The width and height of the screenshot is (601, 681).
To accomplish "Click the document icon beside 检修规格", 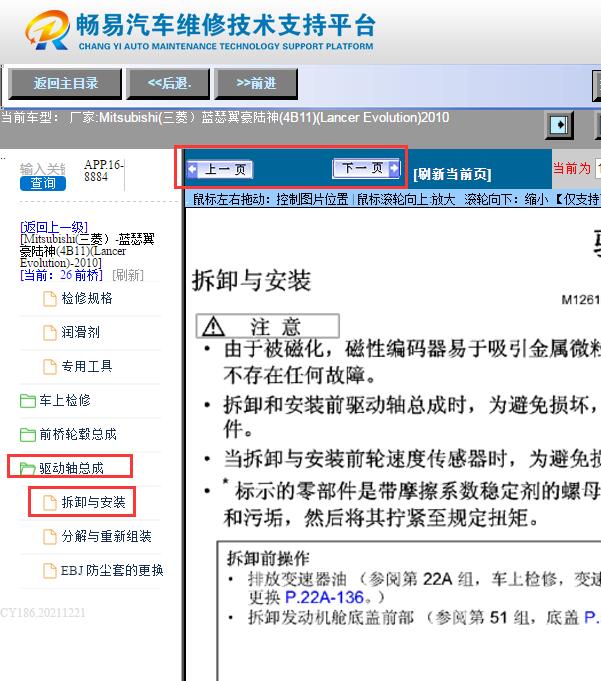I will 50,299.
